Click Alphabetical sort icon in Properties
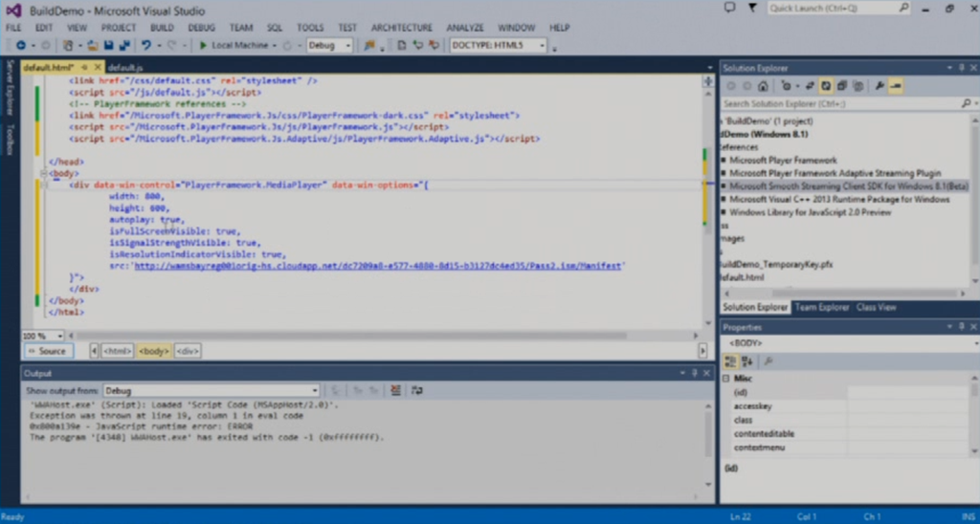Image resolution: width=980 pixels, height=524 pixels. 746,361
